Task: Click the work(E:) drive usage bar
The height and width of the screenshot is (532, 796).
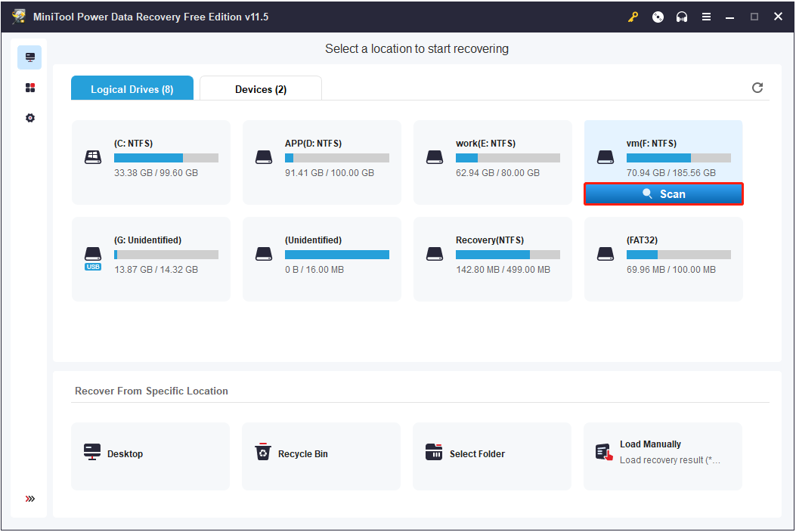Action: point(508,158)
